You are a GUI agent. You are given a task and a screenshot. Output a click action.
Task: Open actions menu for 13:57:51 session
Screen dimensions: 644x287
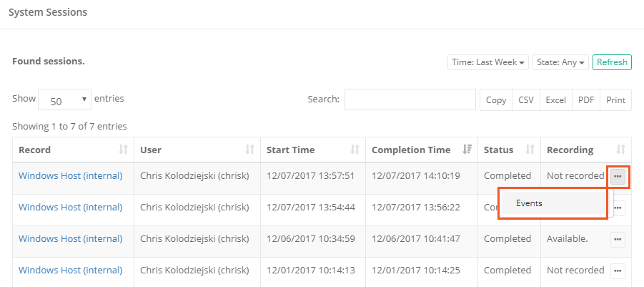pyautogui.click(x=618, y=176)
